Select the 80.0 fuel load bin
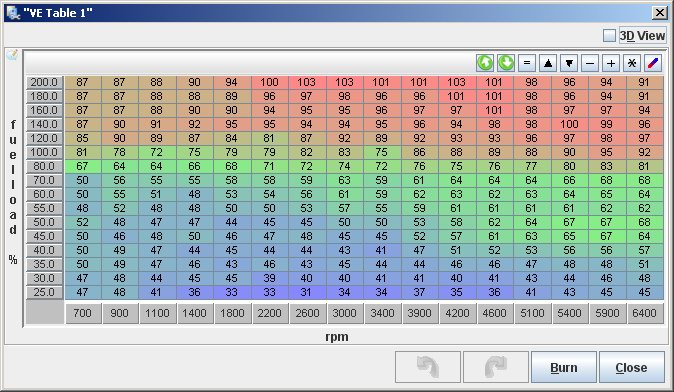674x392 pixels. point(44,166)
